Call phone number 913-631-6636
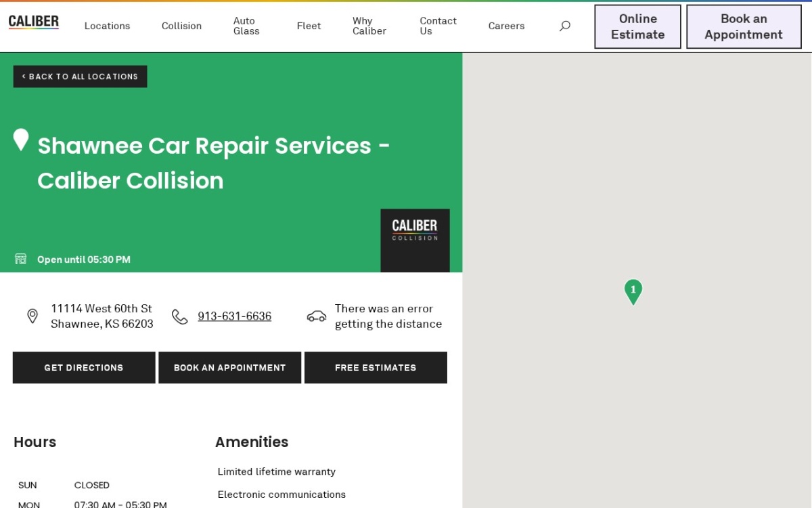The image size is (812, 508). click(x=234, y=316)
